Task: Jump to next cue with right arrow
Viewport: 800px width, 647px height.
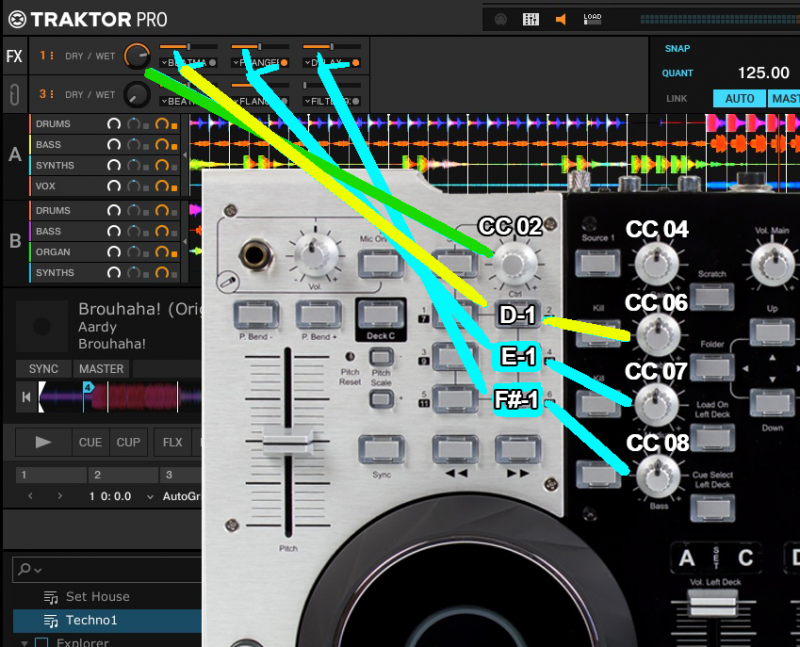Action: pyautogui.click(x=60, y=496)
